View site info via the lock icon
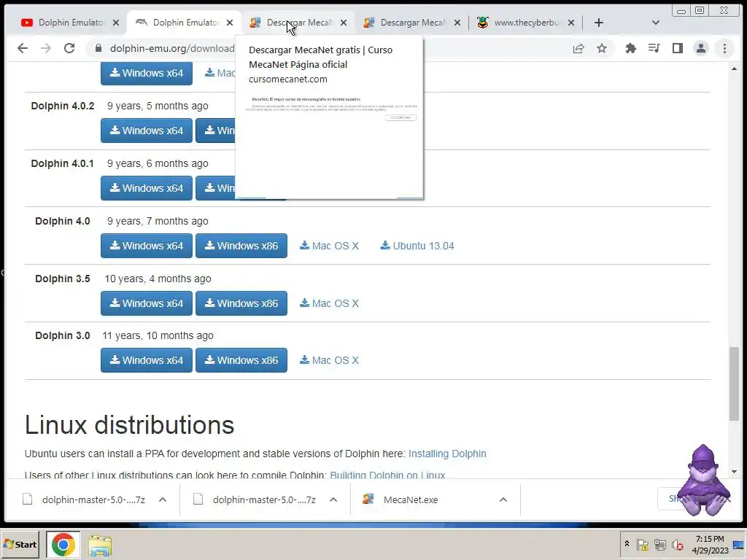 point(98,48)
